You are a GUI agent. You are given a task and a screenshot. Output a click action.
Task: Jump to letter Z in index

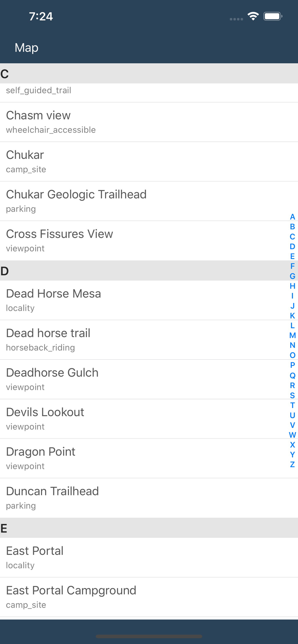click(293, 464)
